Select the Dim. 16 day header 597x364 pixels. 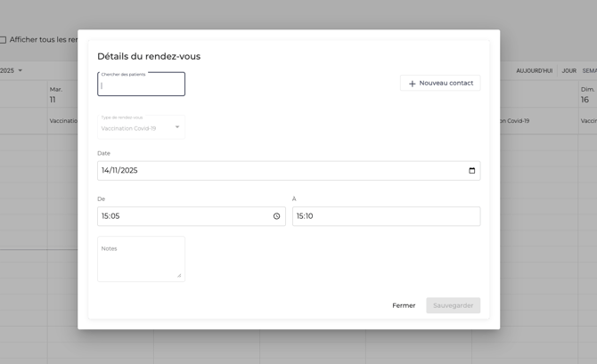(x=587, y=94)
